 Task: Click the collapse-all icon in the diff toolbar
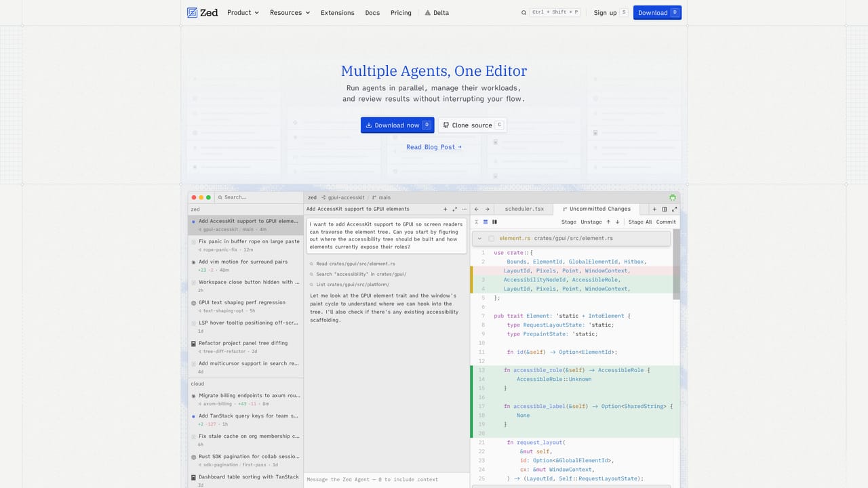(477, 222)
